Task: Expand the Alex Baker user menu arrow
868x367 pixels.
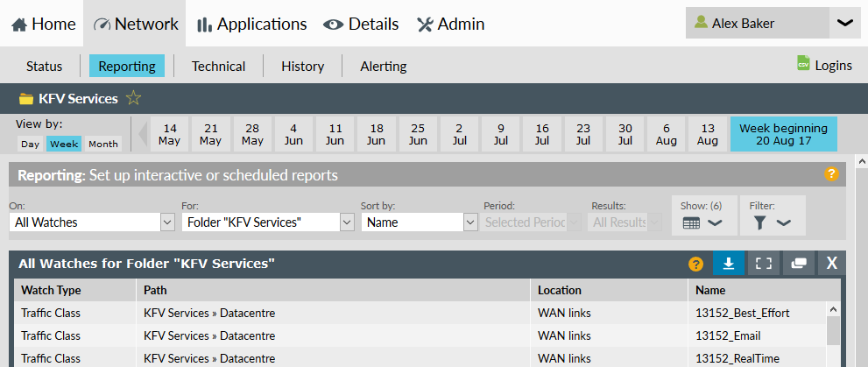Action: [844, 23]
